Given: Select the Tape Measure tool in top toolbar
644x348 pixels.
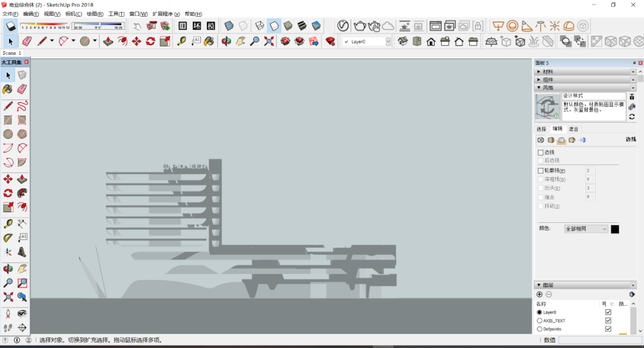Looking at the screenshot, I should click(x=181, y=41).
